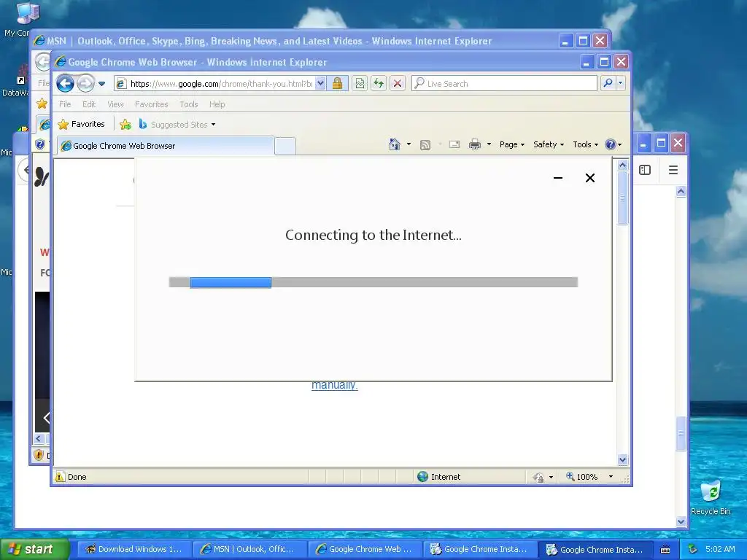
Task: Click the Home icon in command bar
Action: pyautogui.click(x=395, y=144)
